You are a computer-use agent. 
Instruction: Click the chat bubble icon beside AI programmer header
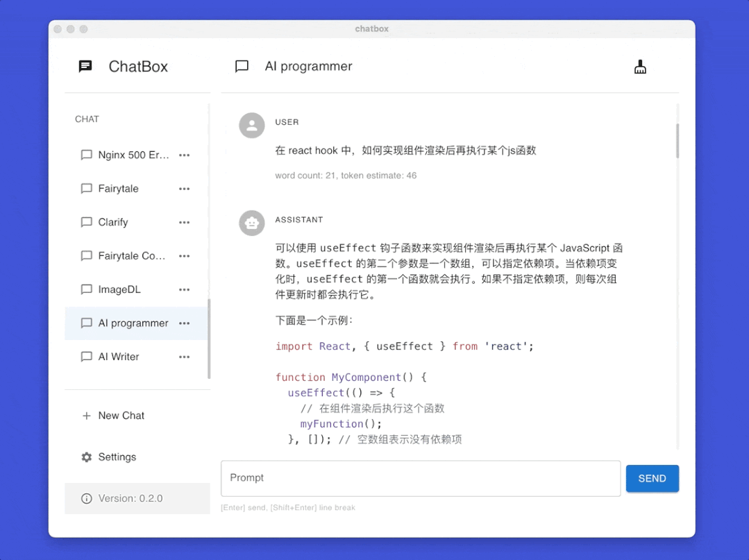pyautogui.click(x=241, y=67)
